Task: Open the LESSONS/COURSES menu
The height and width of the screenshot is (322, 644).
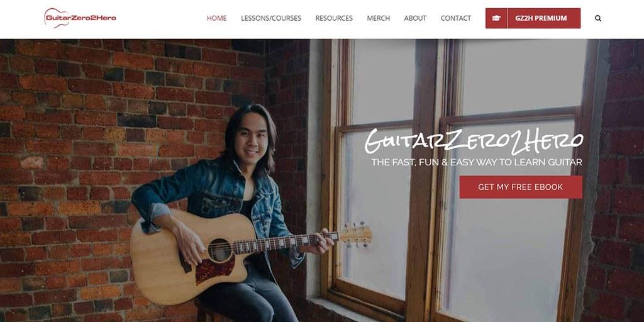Action: [x=271, y=18]
